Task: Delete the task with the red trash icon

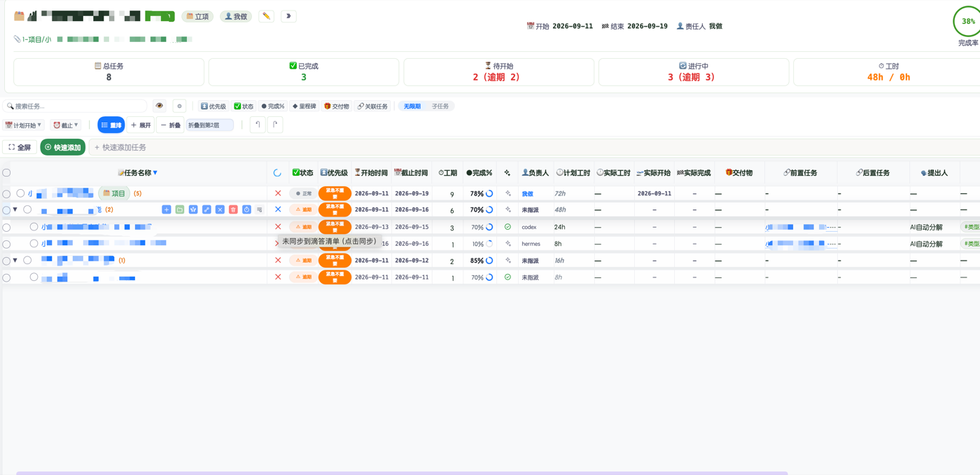Action: 233,209
